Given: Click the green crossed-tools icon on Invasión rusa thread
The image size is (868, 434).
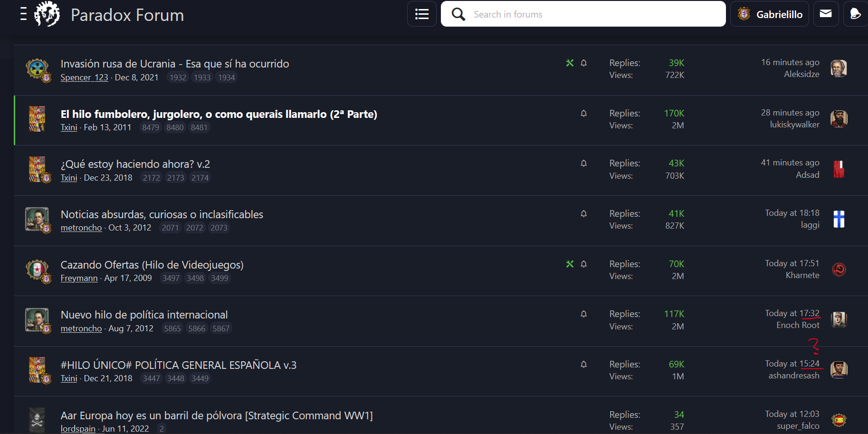Looking at the screenshot, I should click(x=570, y=62).
